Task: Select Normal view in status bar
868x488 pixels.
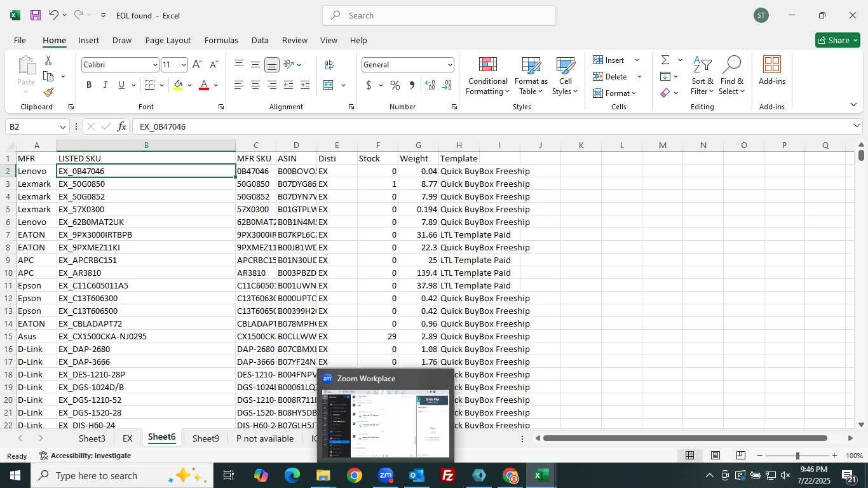Action: (689, 456)
